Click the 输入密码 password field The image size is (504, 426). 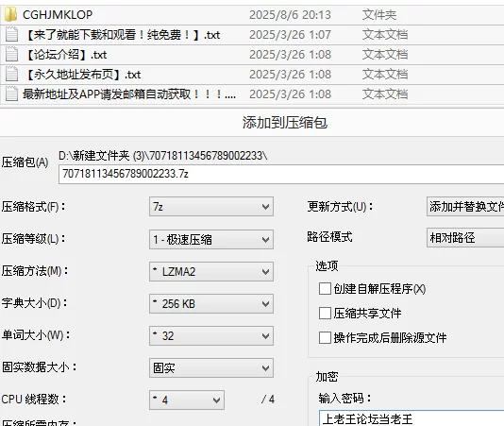point(412,418)
